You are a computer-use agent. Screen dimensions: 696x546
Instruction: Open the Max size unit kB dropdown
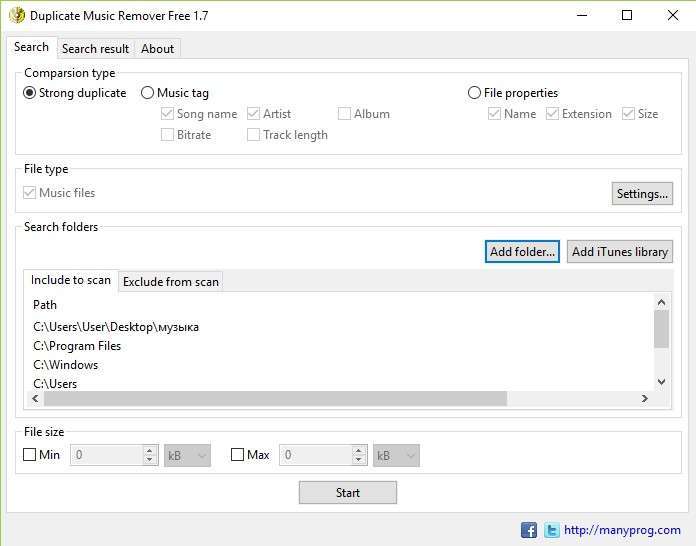(396, 455)
